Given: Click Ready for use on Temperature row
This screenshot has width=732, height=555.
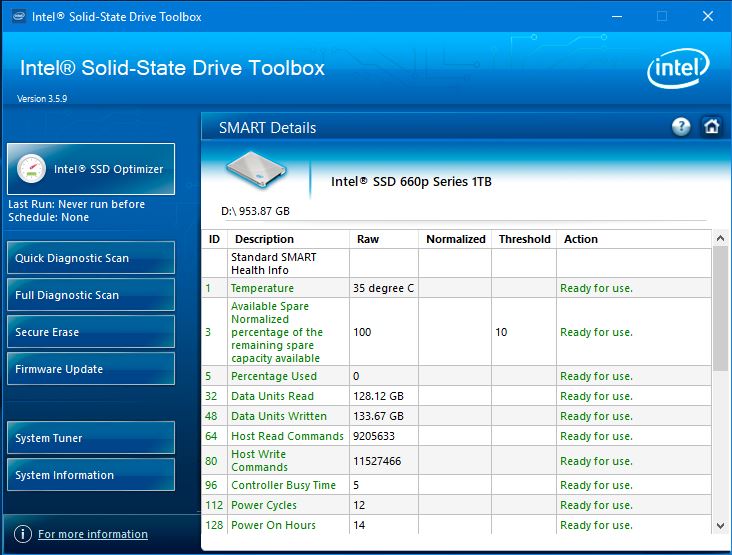Looking at the screenshot, I should click(596, 288).
